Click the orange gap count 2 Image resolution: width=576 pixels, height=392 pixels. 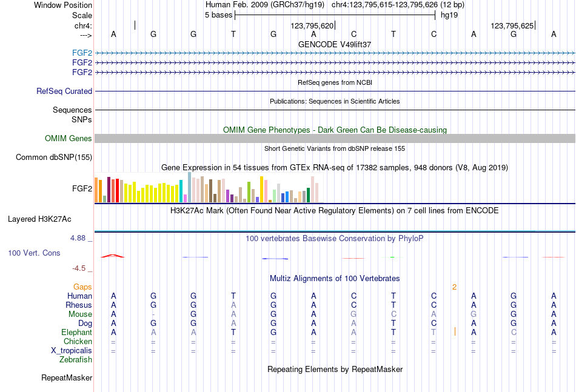(x=454, y=287)
